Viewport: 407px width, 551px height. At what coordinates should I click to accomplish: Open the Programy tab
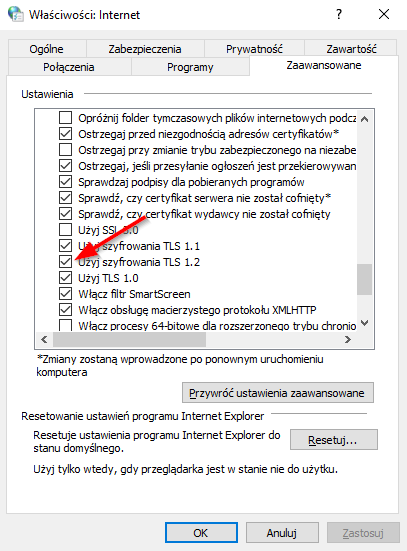click(190, 67)
